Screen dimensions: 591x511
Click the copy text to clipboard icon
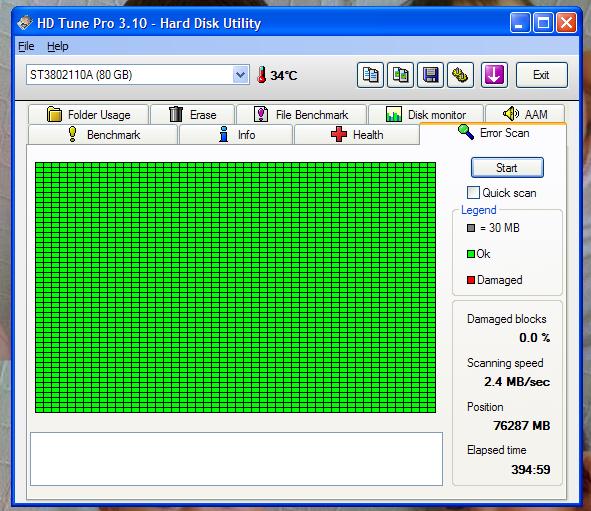tap(370, 75)
